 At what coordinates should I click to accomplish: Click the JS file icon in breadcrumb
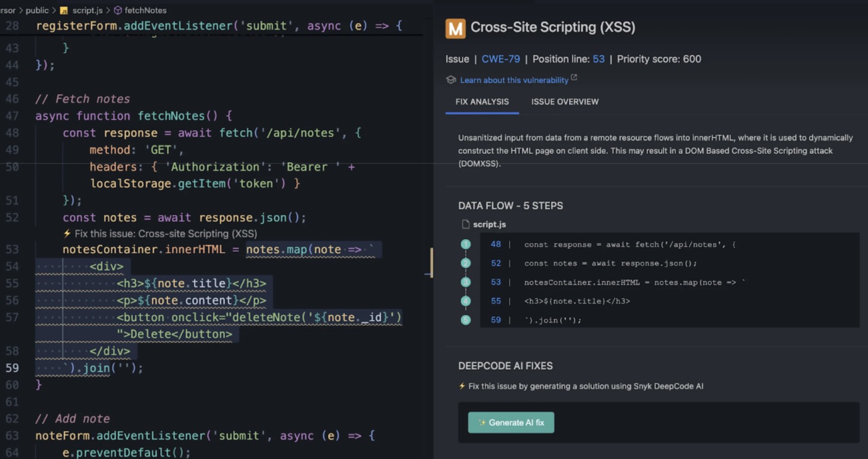click(x=64, y=10)
